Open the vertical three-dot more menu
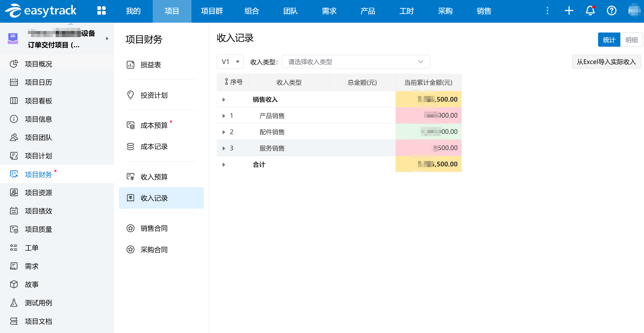 pyautogui.click(x=547, y=11)
